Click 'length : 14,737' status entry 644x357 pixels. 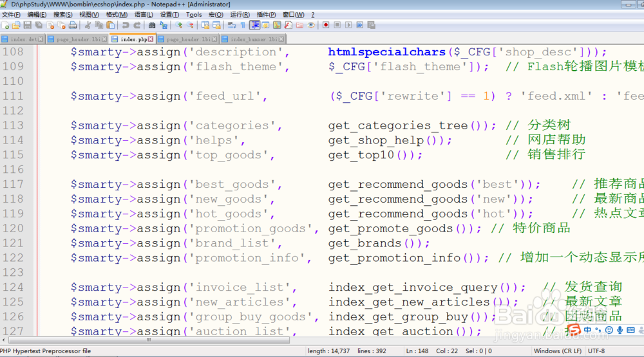[328, 351]
